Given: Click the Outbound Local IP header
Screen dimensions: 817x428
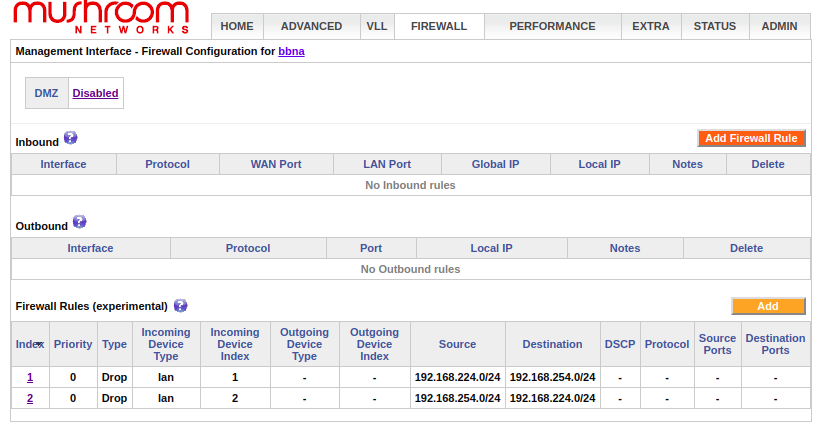Looking at the screenshot, I should pos(491,248).
